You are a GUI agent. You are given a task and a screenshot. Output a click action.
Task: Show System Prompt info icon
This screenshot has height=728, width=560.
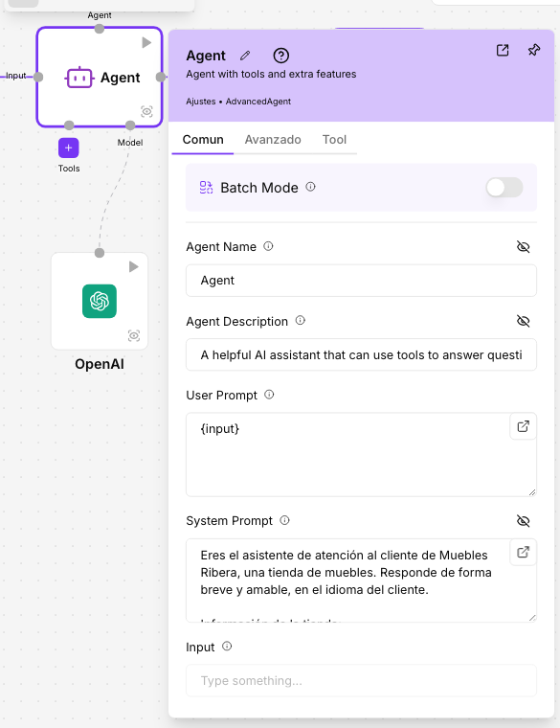click(x=284, y=520)
